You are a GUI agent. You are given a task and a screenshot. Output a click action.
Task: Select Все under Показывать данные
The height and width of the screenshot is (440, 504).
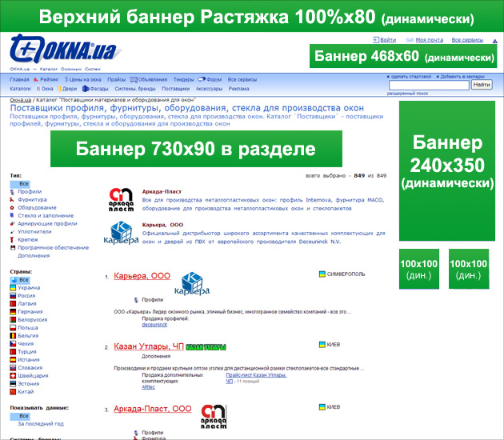(x=20, y=416)
